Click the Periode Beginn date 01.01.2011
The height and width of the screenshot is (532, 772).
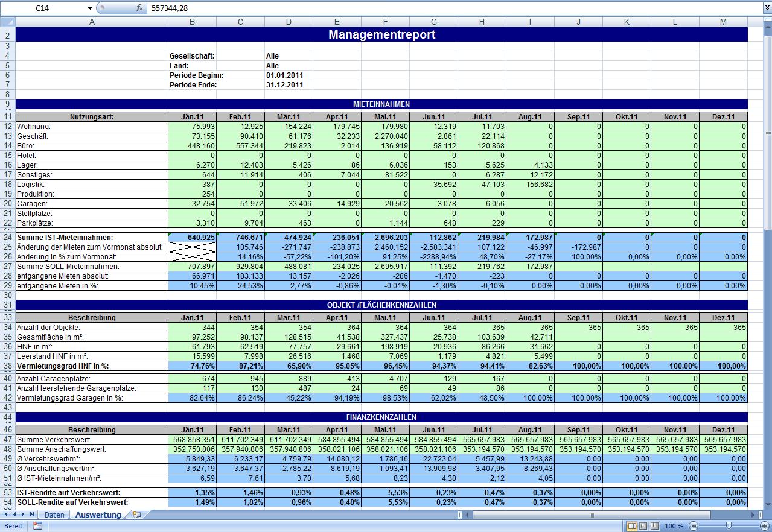pos(285,75)
